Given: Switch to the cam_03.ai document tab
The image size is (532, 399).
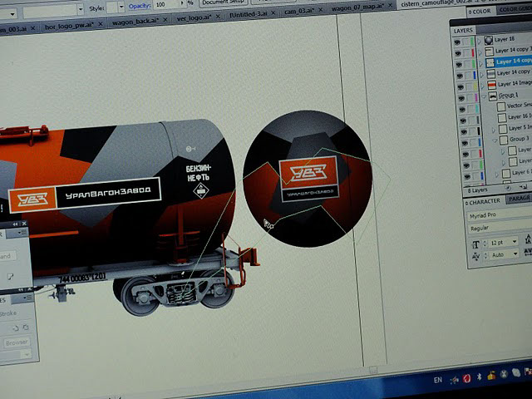Looking at the screenshot, I should pyautogui.click(x=298, y=11).
